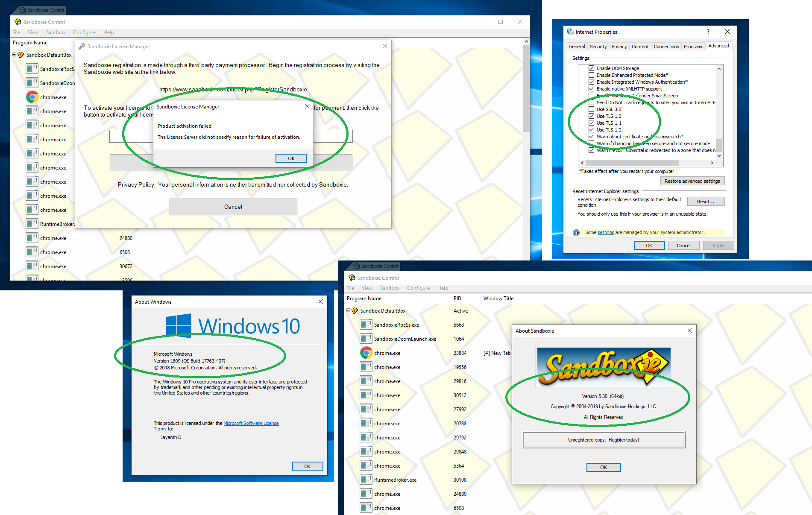Click the program icon of chrome.exe PID 20788
812x515 pixels.
(366, 423)
